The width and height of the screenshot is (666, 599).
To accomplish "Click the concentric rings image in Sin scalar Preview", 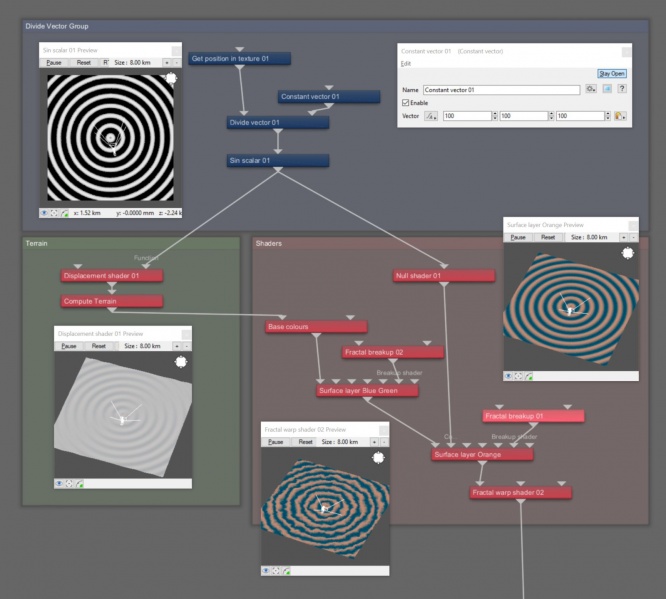I will pyautogui.click(x=110, y=138).
